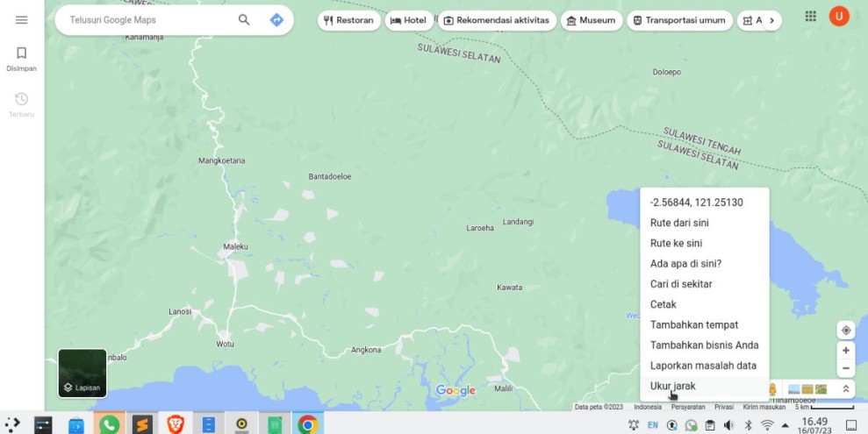Open the yellow disc media taskbar icon

pos(241,424)
